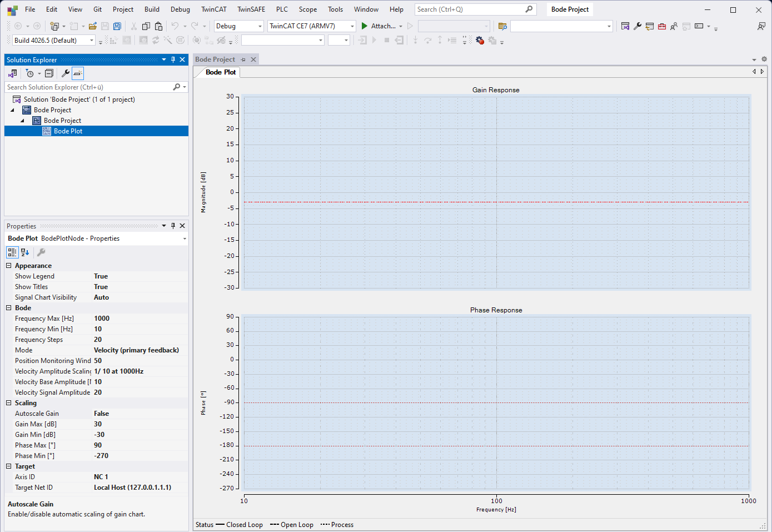Click the right tab scroll arrow on Bode Plot
Screen dimensions: 772x532
tap(762, 71)
